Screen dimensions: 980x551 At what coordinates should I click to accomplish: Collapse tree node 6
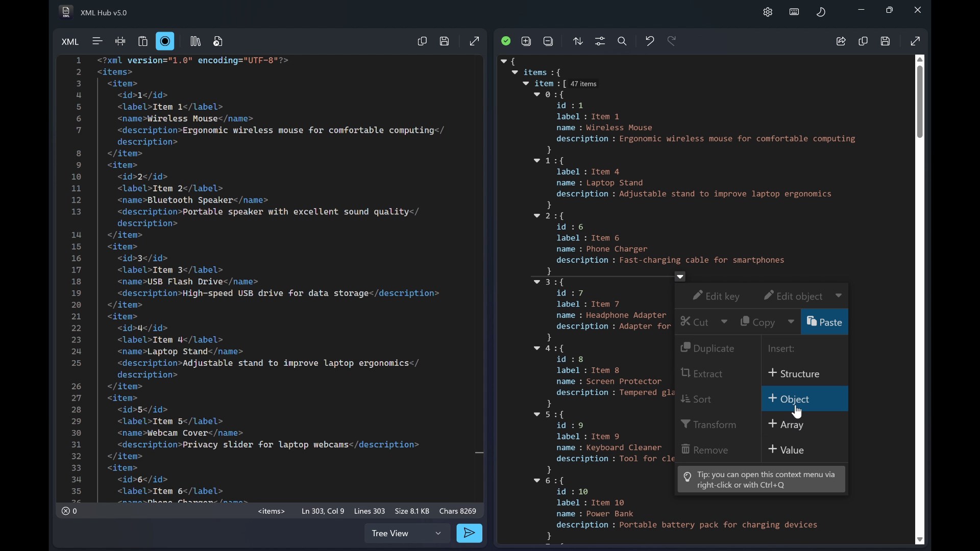tap(538, 482)
